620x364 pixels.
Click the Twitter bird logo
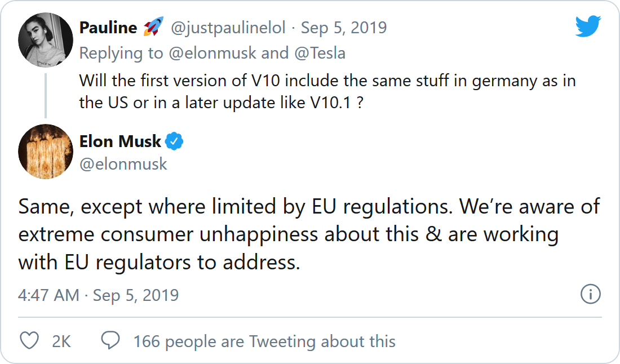tap(588, 26)
